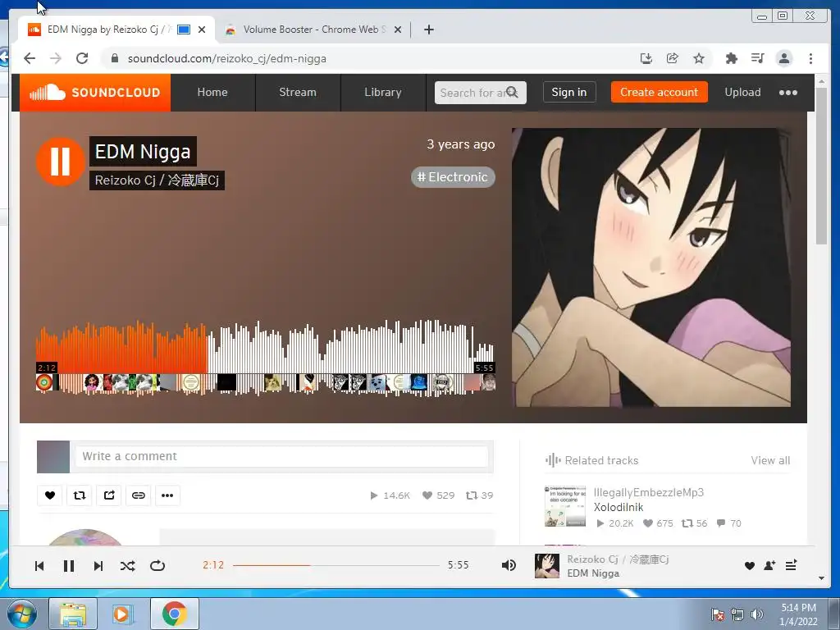Repost the track using the repost button
Viewport: 840px width, 630px height.
(x=80, y=495)
